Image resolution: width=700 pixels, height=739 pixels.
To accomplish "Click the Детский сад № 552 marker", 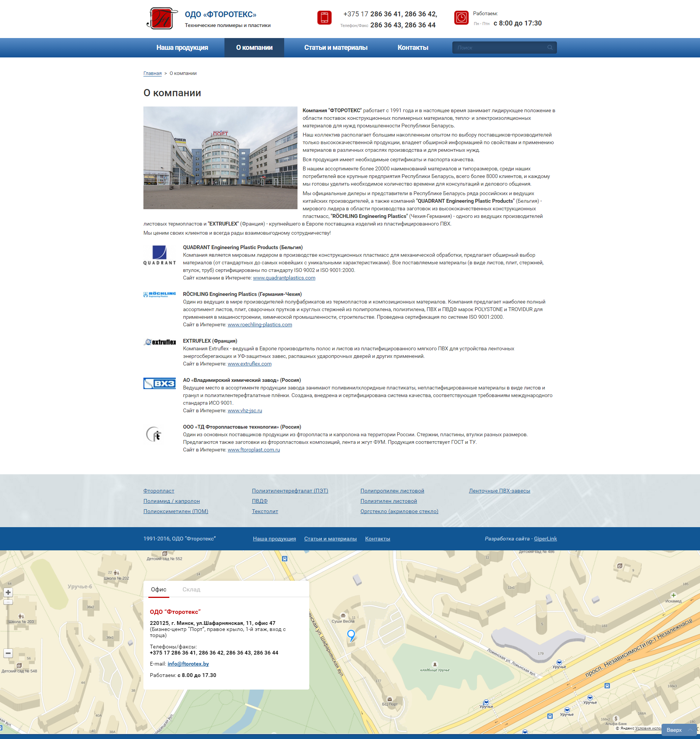I will (165, 554).
